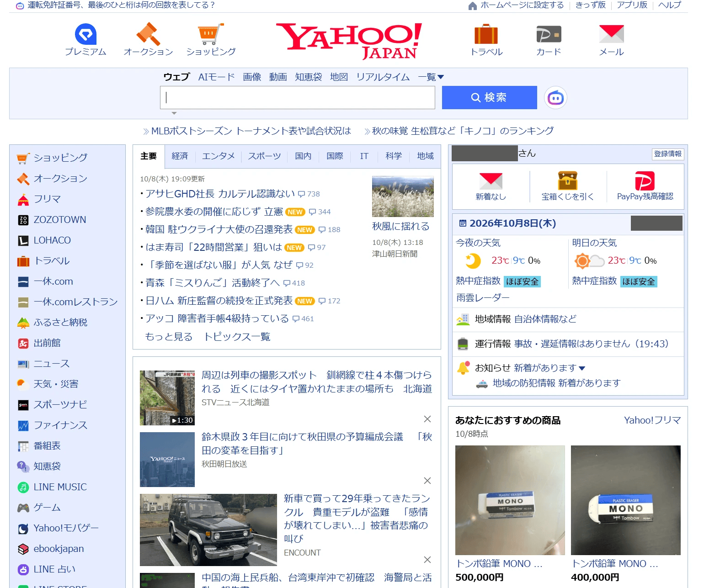704x588 pixels.
Task: Open the 500,000円 MONO eraser product image
Action: pos(510,500)
